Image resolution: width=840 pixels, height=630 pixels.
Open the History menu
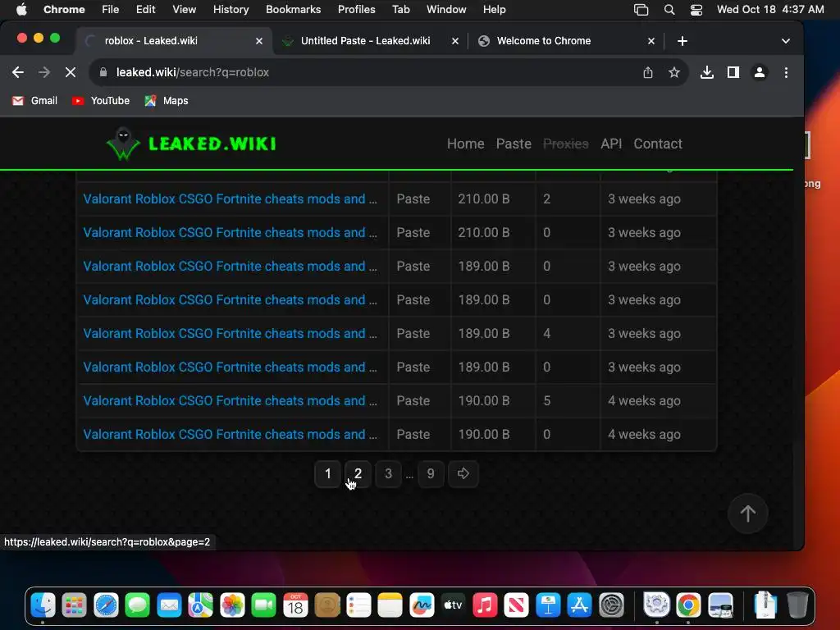[231, 9]
